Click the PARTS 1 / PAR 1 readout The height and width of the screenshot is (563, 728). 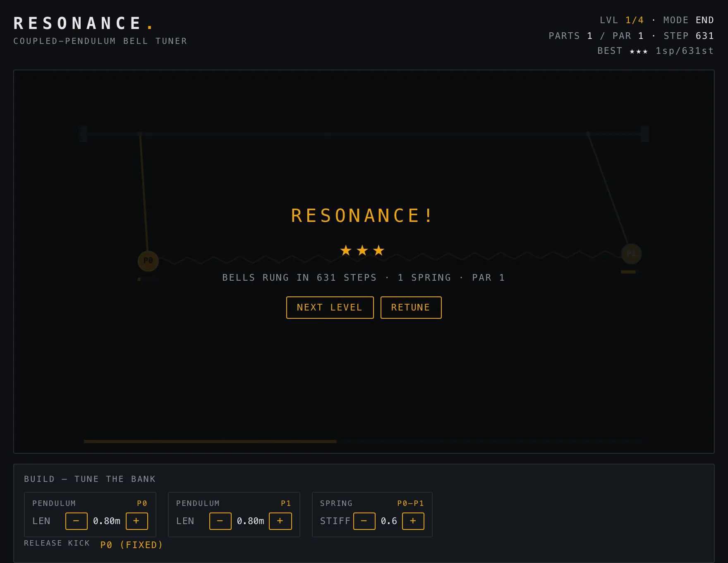[596, 36]
